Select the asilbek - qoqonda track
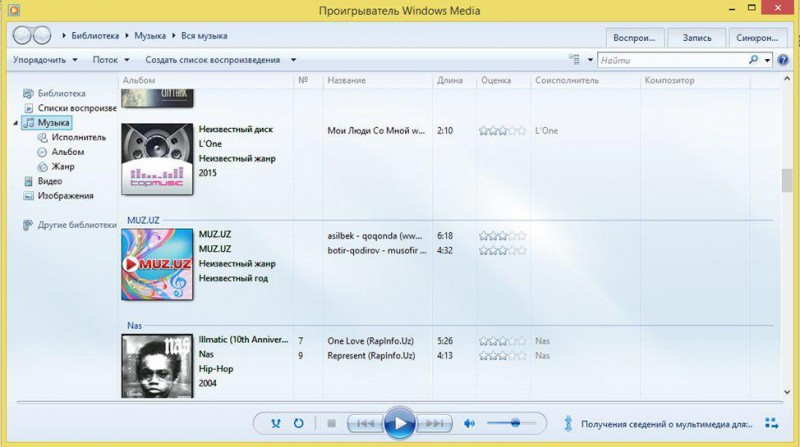The height and width of the screenshot is (447, 800). [374, 236]
